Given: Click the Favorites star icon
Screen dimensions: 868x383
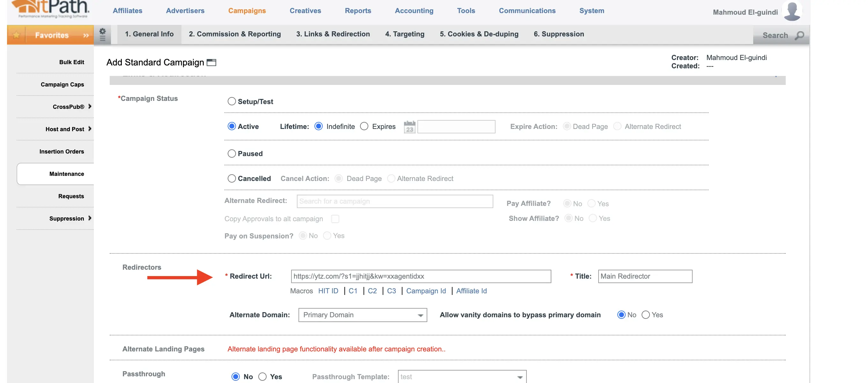Looking at the screenshot, I should click(x=16, y=35).
